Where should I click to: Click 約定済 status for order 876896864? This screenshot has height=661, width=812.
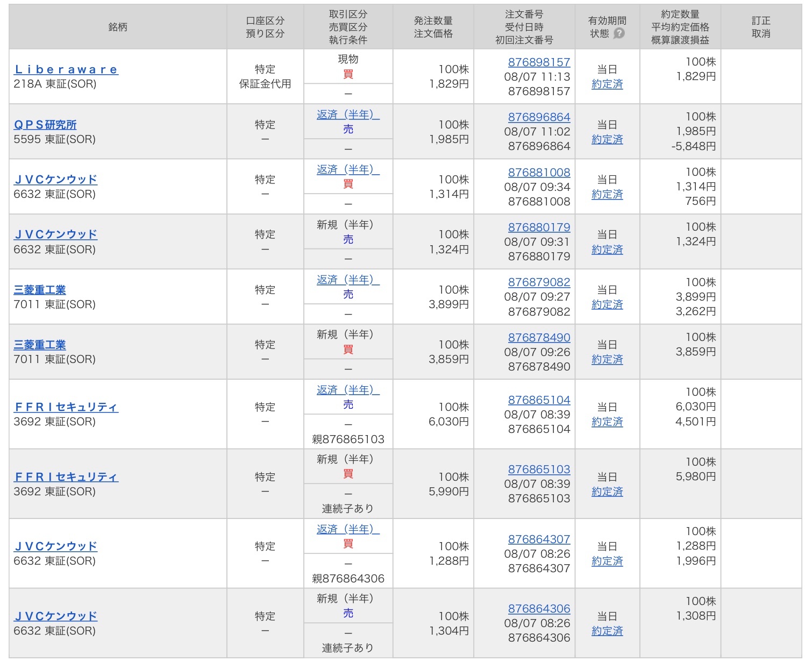coord(607,138)
